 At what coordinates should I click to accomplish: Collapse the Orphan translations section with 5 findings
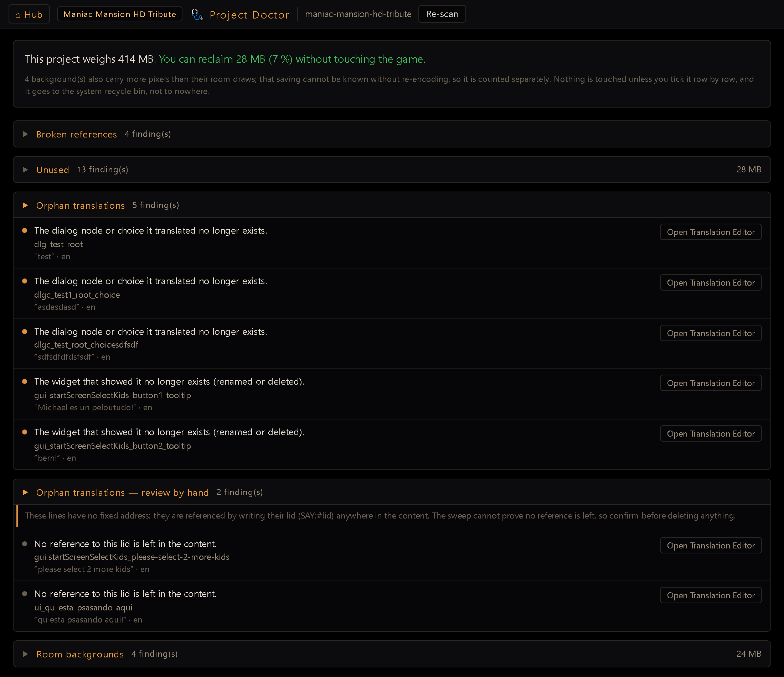click(x=392, y=205)
